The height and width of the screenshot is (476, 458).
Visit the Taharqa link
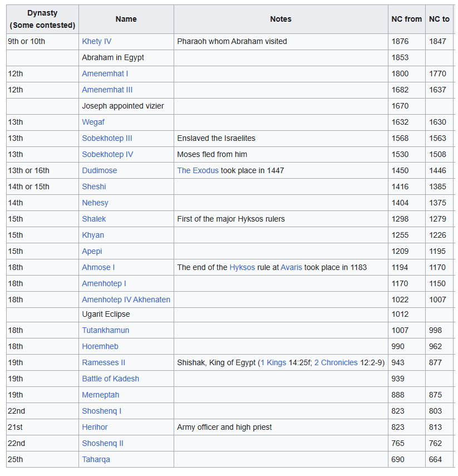(96, 459)
